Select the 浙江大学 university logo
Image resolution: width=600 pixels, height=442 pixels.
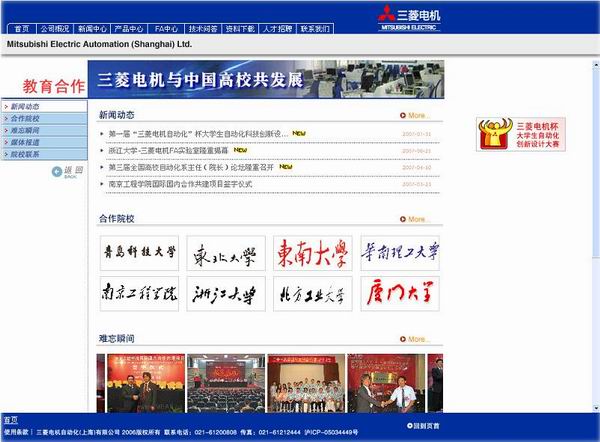click(x=226, y=294)
